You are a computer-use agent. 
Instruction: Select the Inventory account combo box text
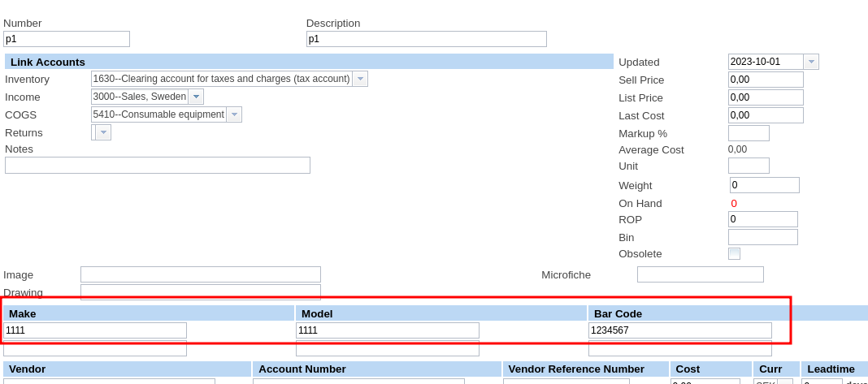(x=221, y=79)
